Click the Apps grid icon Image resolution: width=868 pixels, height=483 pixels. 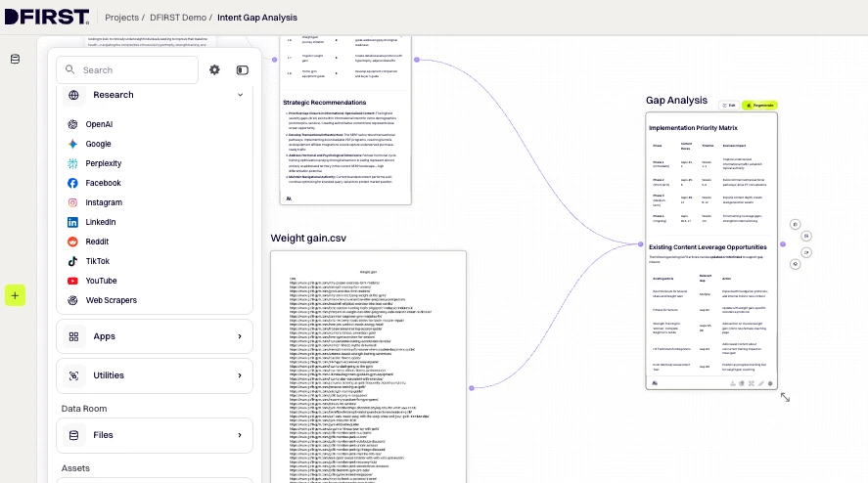tap(73, 336)
